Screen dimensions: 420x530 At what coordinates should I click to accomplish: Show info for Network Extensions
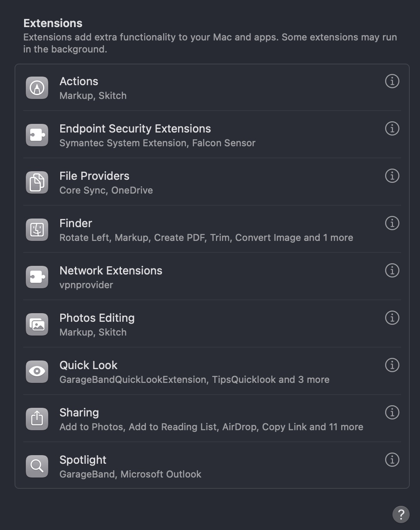392,270
